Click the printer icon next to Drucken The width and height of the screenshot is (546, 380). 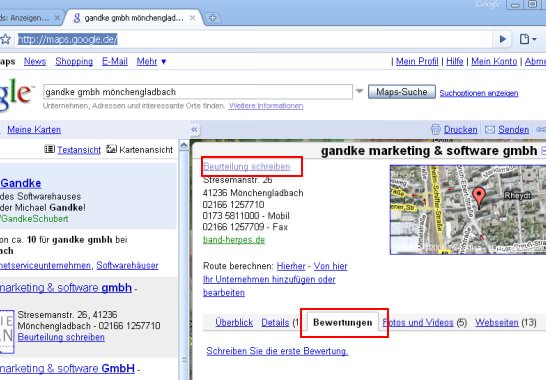pyautogui.click(x=436, y=130)
